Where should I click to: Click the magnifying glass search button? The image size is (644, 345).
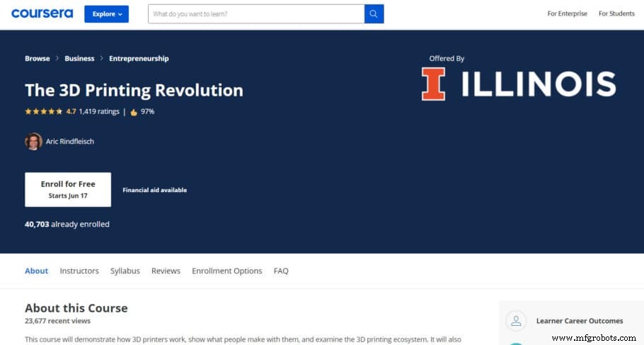(x=374, y=14)
